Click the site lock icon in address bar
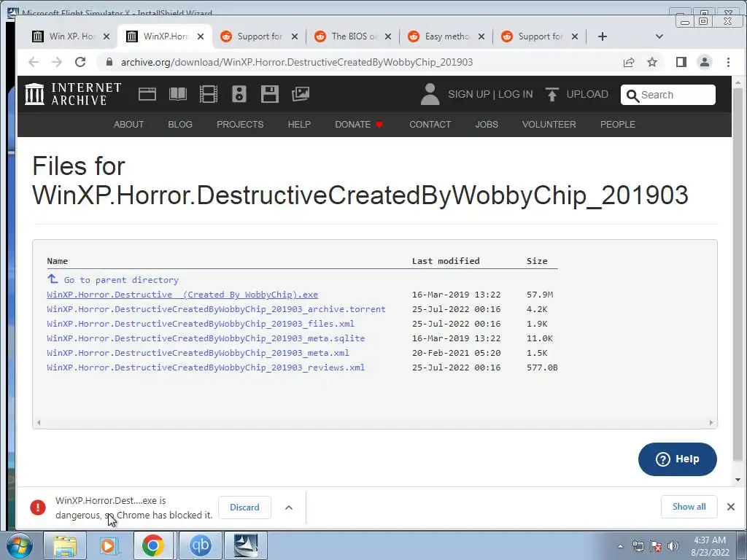The width and height of the screenshot is (747, 560). pyautogui.click(x=109, y=62)
